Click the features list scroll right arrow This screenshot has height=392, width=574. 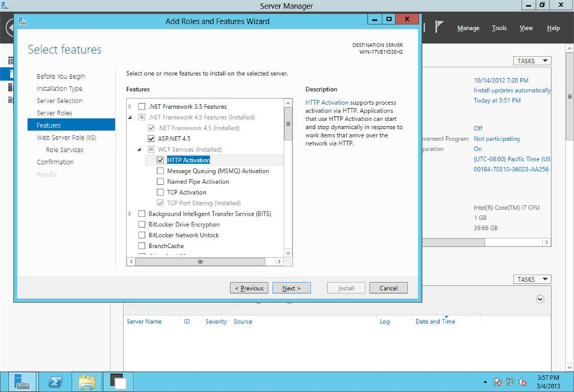279,262
